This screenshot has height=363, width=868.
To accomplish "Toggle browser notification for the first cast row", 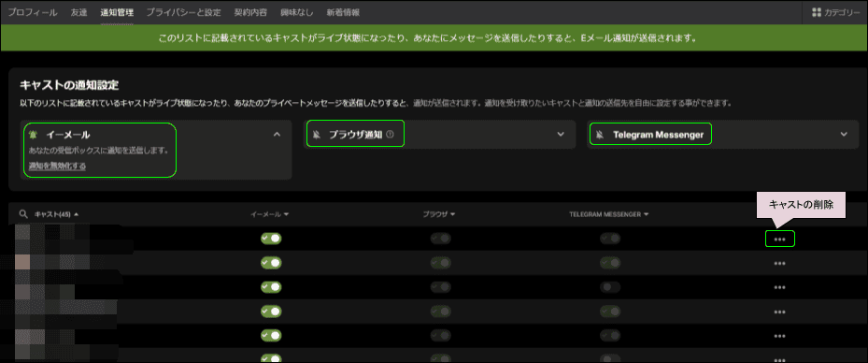I will point(441,239).
